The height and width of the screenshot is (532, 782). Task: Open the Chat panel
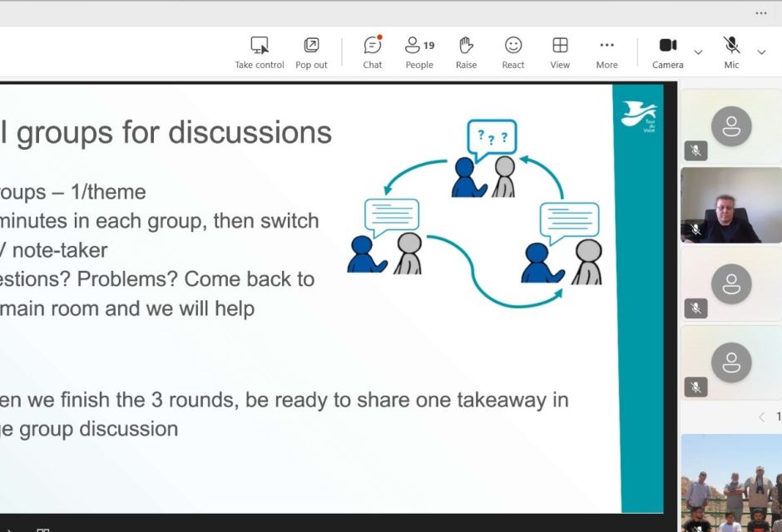pos(373,52)
